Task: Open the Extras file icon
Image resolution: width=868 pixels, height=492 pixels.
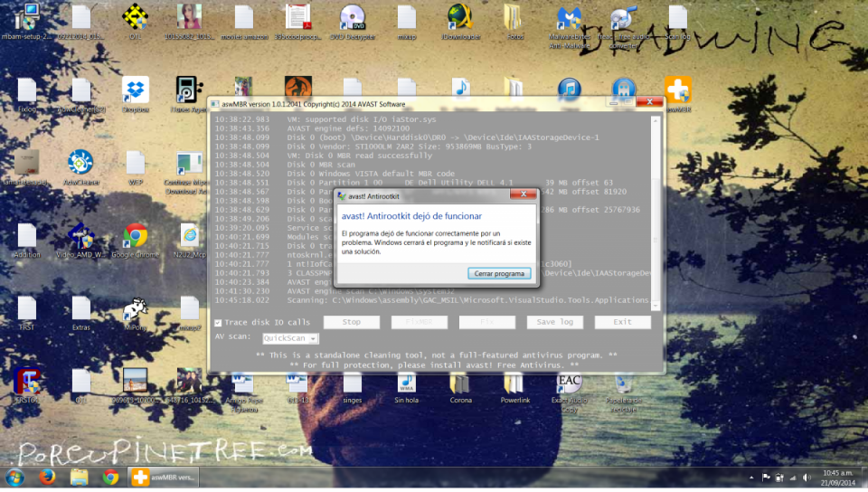Action: pos(80,313)
